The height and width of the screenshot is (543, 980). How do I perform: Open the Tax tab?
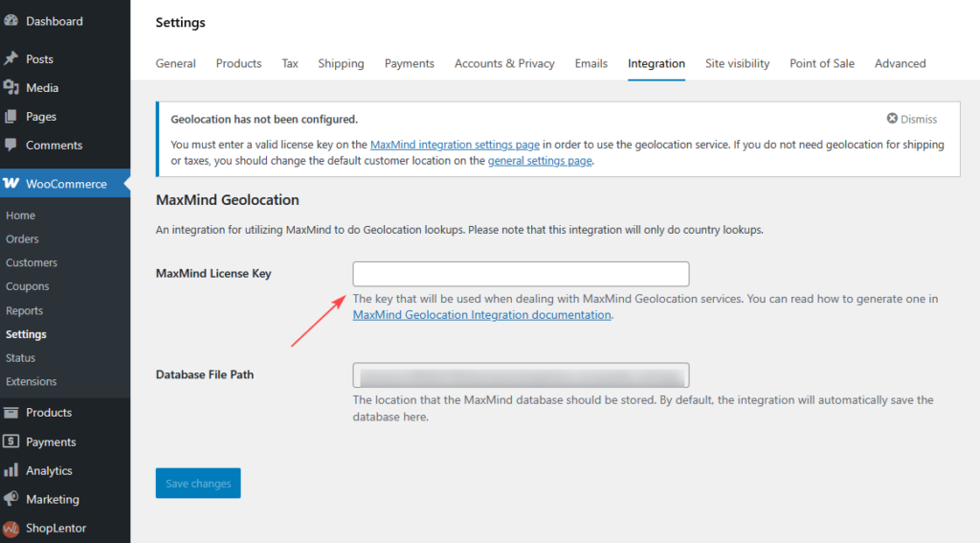(x=290, y=64)
